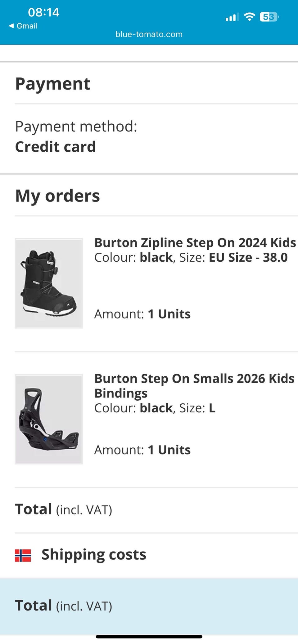This screenshot has width=298, height=644.
Task: Tap the Payment section heading
Action: coord(53,84)
